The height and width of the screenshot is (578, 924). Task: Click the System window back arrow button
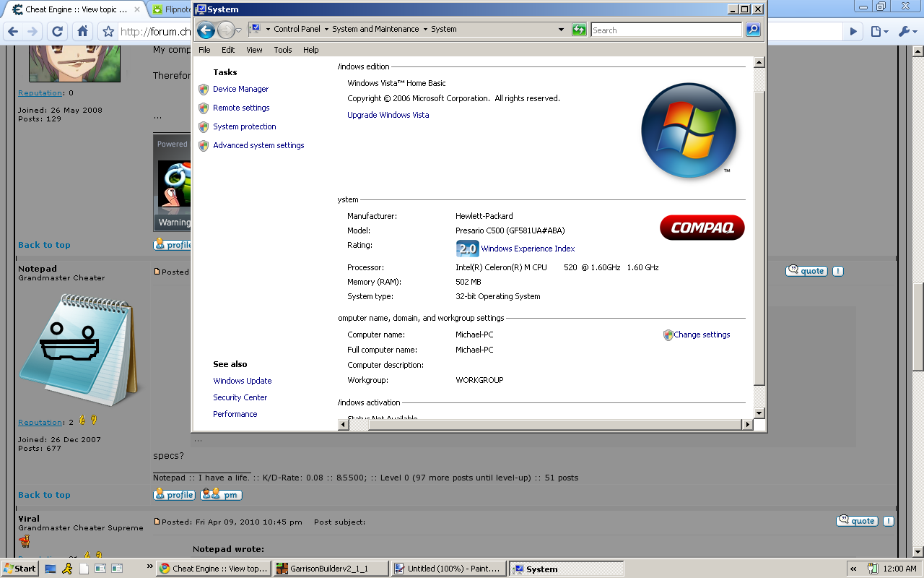point(206,30)
